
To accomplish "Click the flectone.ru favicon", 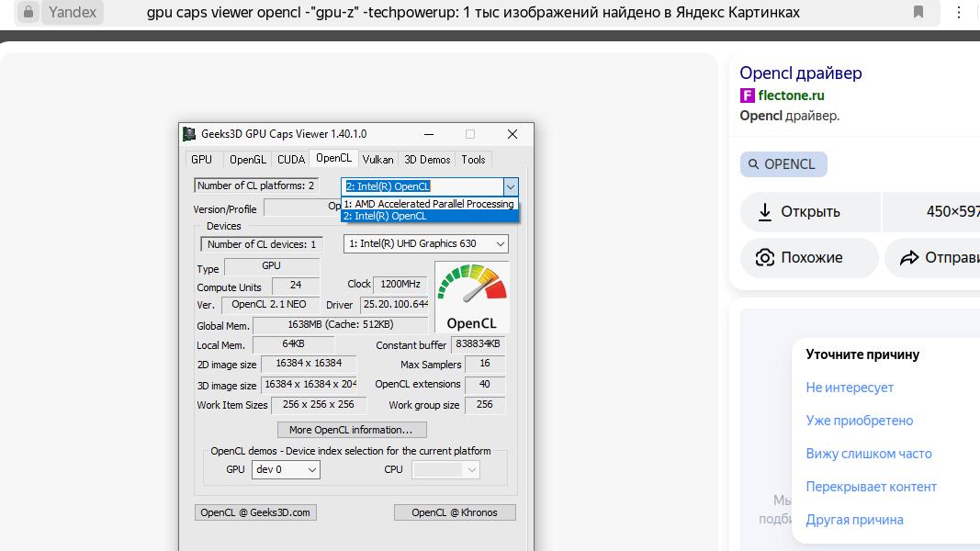I will click(x=747, y=96).
